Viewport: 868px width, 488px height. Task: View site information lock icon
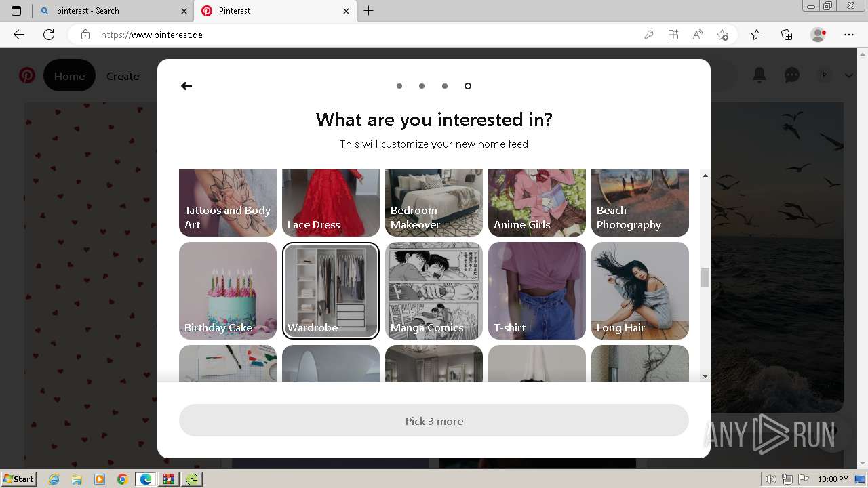pyautogui.click(x=85, y=35)
